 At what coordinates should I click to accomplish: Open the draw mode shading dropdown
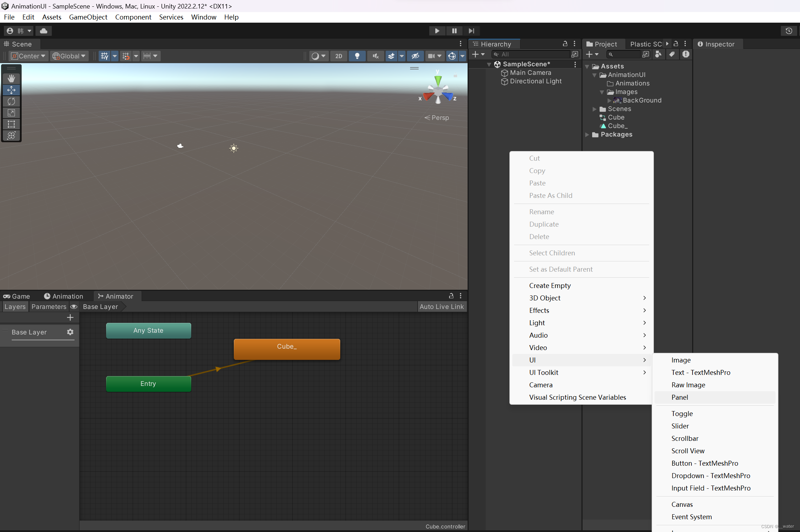point(319,56)
